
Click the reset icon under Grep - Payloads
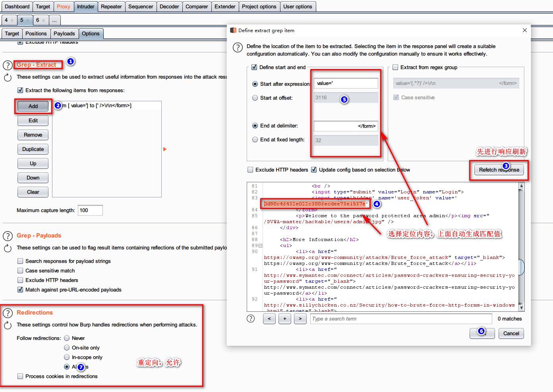pos(8,248)
